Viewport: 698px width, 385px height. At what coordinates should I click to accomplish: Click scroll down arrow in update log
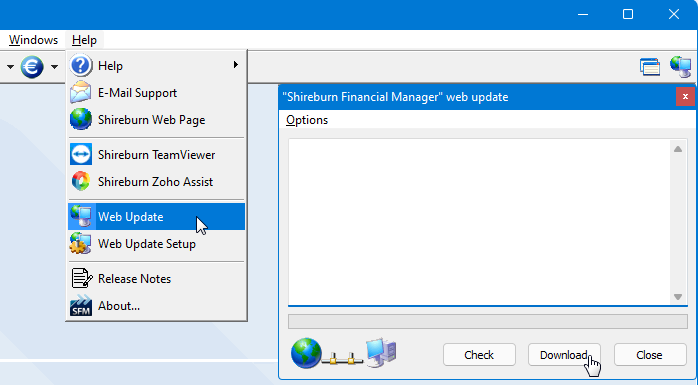[x=678, y=297]
